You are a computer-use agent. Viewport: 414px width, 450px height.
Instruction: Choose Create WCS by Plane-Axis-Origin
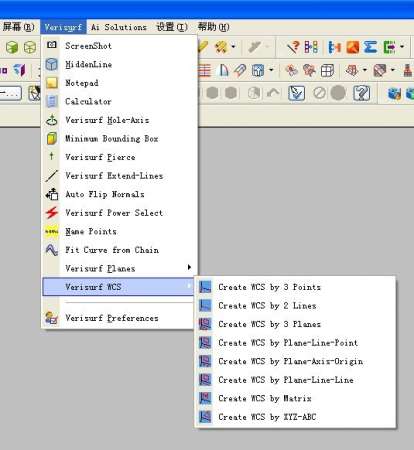296,361
